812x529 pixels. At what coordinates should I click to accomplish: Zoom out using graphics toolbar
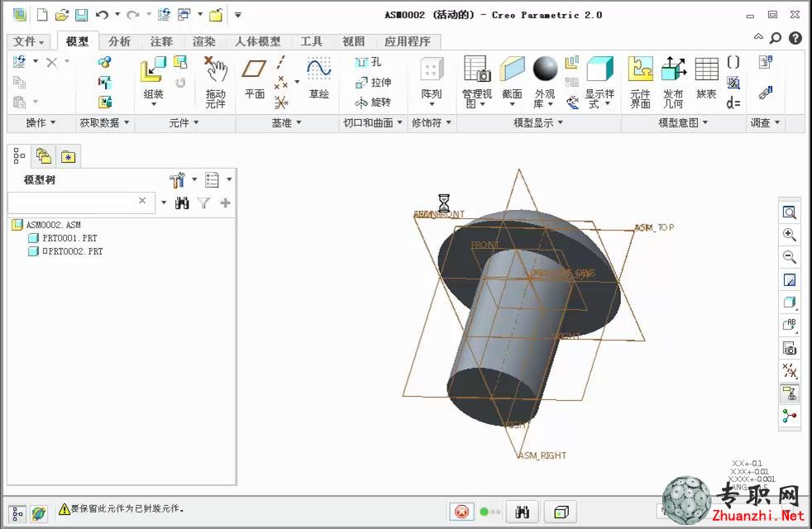[x=789, y=257]
